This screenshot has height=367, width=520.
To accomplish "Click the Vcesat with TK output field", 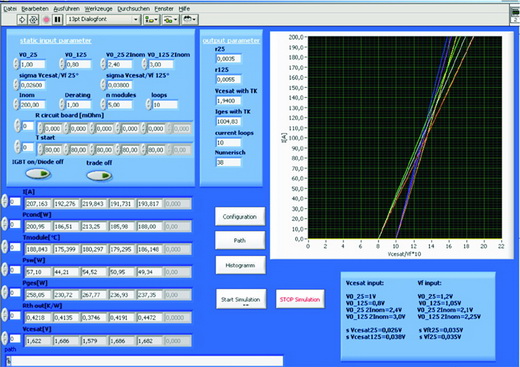I will point(228,101).
